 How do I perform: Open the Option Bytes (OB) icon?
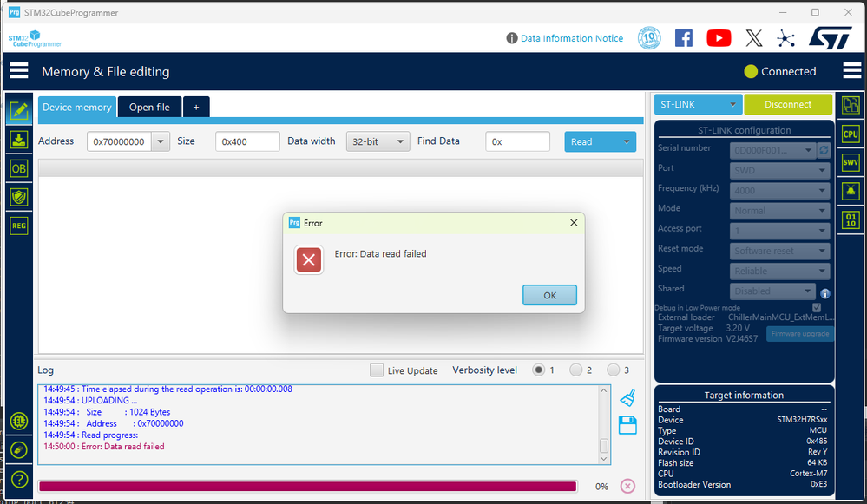19,168
